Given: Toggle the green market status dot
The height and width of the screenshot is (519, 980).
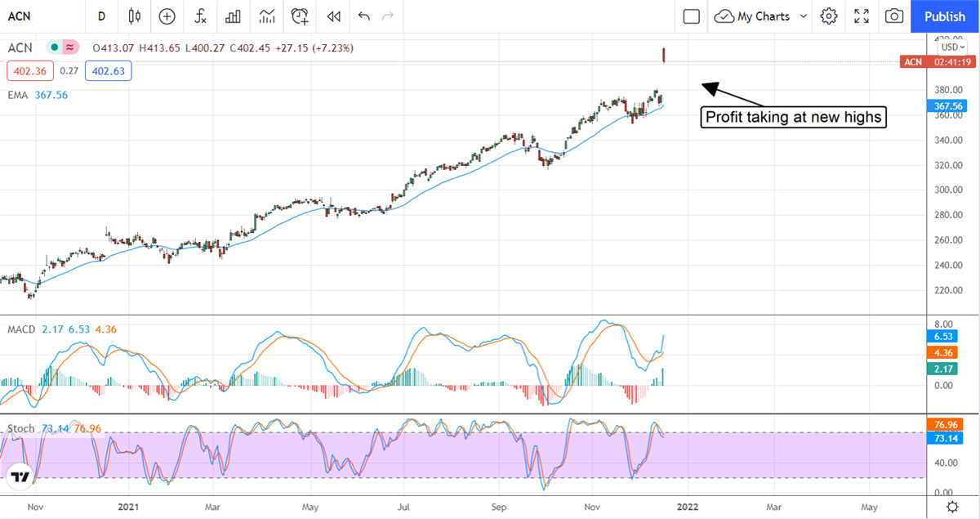Looking at the screenshot, I should click(x=55, y=47).
